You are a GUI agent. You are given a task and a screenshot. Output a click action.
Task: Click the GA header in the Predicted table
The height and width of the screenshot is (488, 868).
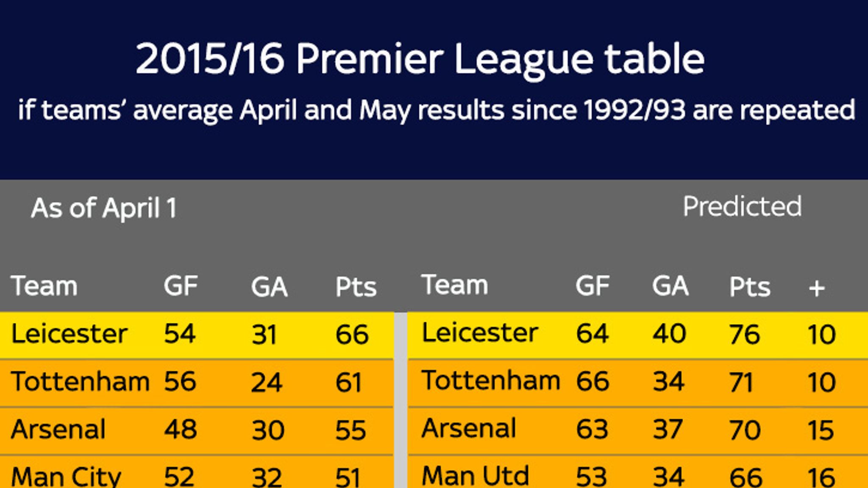pos(670,286)
